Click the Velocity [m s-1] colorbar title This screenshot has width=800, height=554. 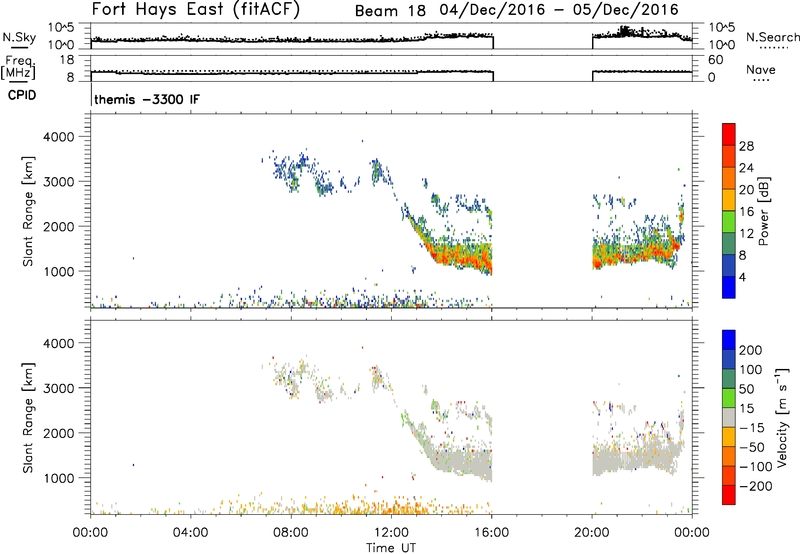tap(783, 418)
